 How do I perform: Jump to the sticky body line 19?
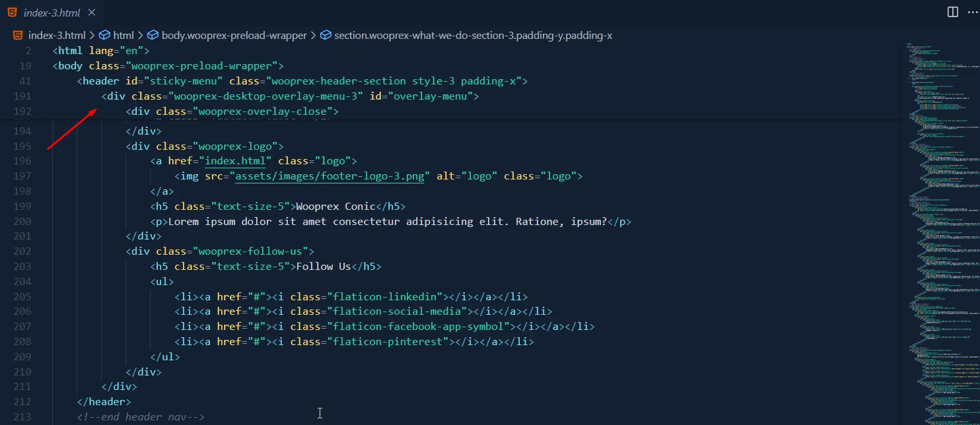[x=168, y=66]
